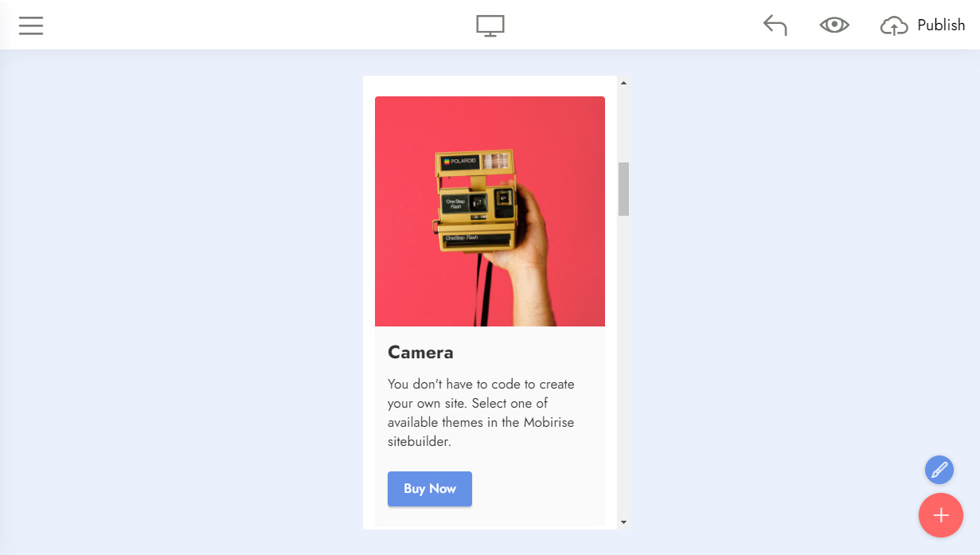Open the hamburger menu
Viewport: 980px width, 555px height.
[31, 25]
